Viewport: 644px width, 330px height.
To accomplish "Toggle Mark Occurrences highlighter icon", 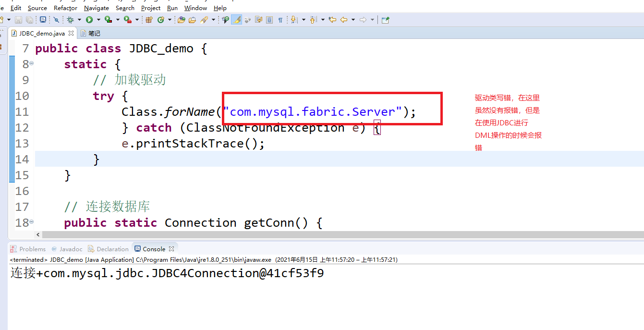I will click(236, 20).
